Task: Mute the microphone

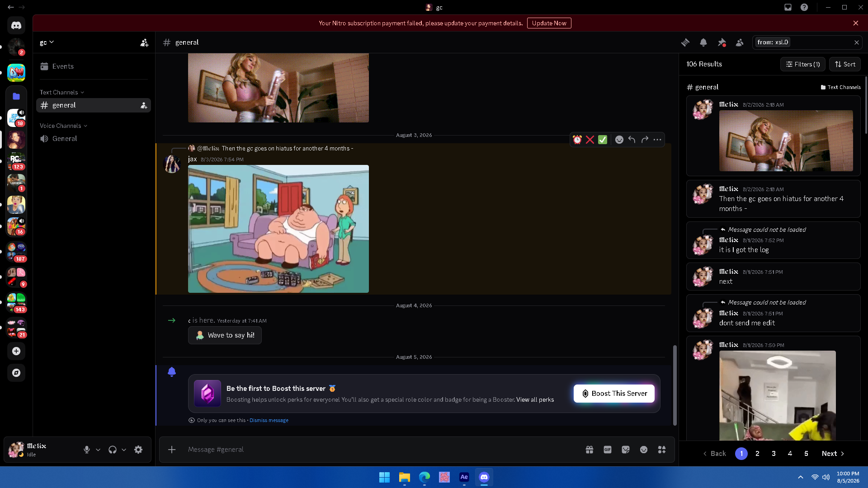Action: click(87, 450)
